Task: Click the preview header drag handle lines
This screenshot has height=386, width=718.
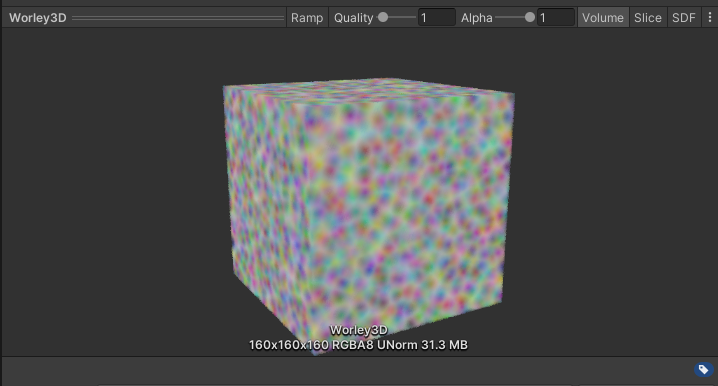Action: tap(178, 18)
